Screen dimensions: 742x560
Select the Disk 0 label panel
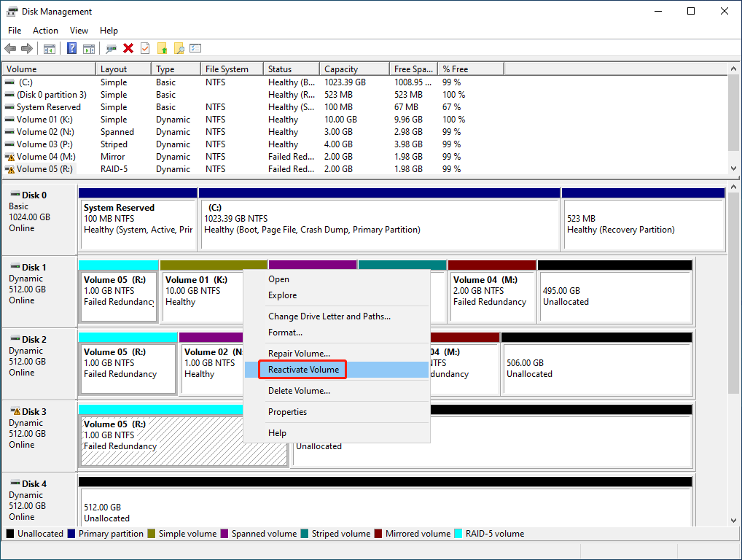click(40, 219)
